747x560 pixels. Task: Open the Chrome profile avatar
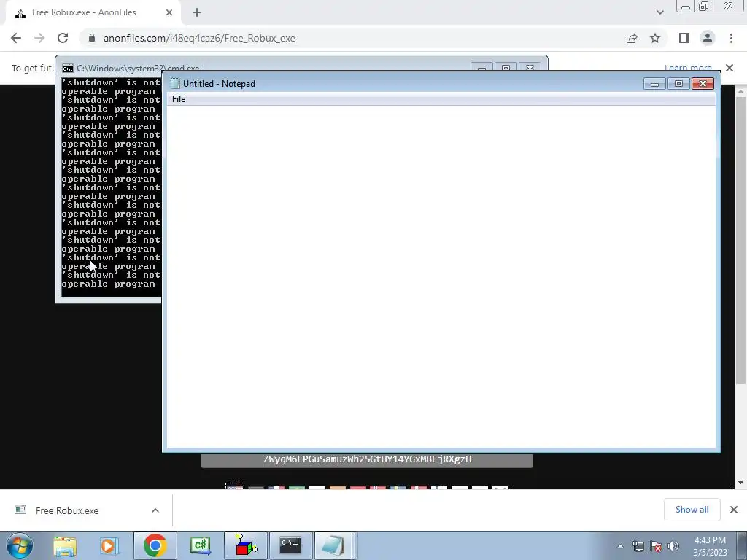(708, 38)
